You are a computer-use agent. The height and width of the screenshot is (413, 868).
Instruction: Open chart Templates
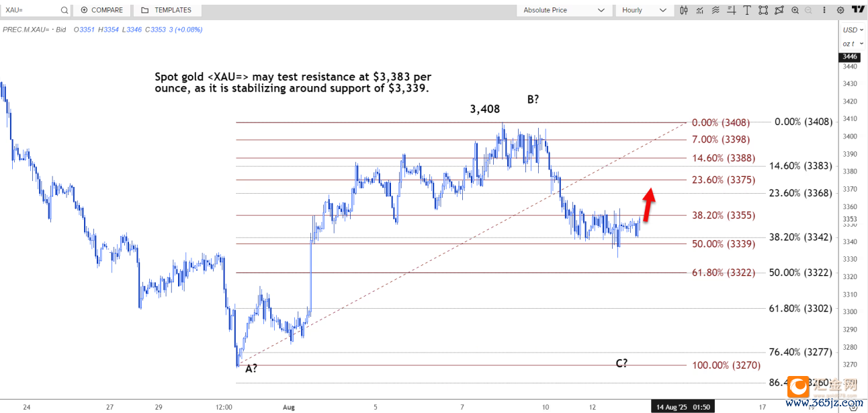(166, 10)
